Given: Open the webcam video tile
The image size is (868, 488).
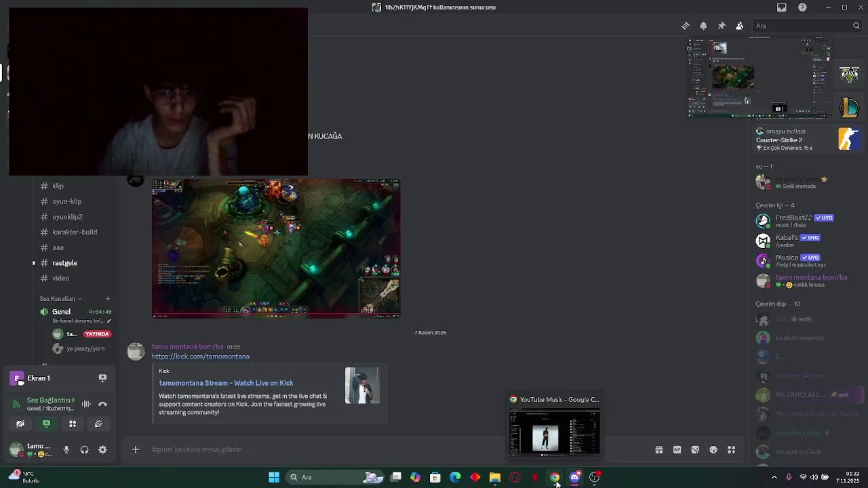Looking at the screenshot, I should (158, 91).
